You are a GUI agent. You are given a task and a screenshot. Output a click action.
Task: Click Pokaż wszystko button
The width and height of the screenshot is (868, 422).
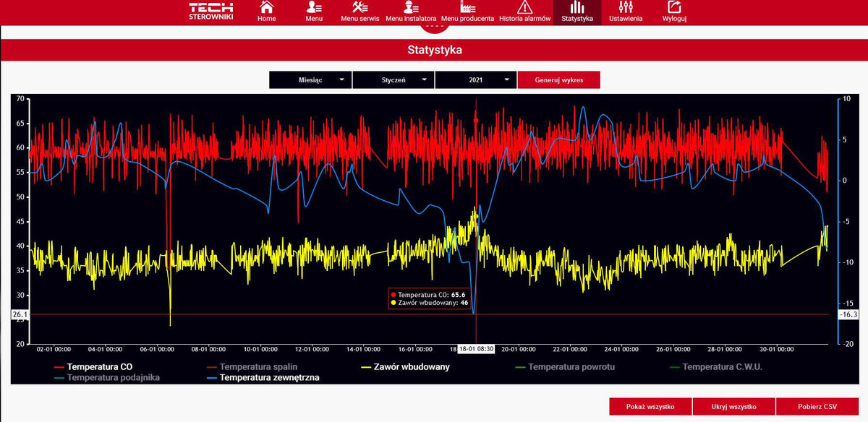click(x=650, y=407)
